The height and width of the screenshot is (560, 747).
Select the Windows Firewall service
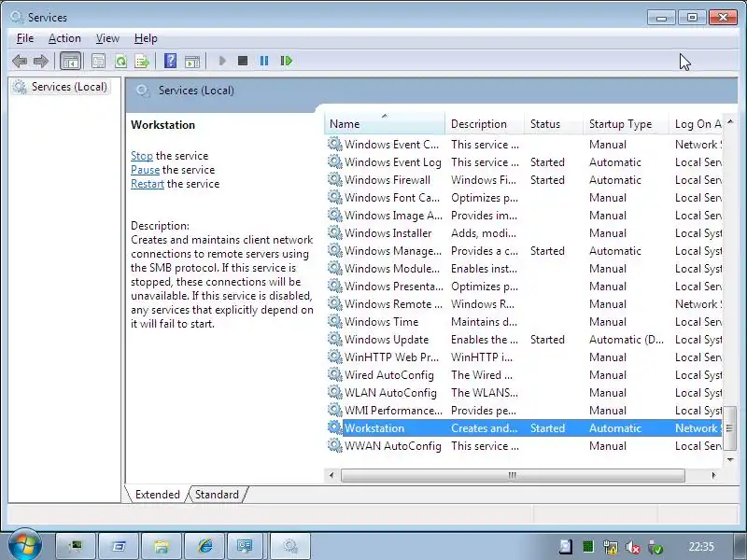524,180
